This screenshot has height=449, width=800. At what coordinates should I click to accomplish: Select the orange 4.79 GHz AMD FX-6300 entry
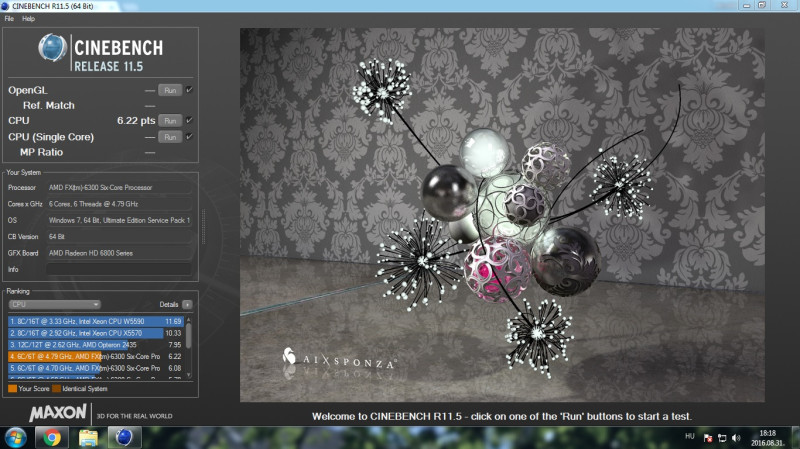coord(96,357)
